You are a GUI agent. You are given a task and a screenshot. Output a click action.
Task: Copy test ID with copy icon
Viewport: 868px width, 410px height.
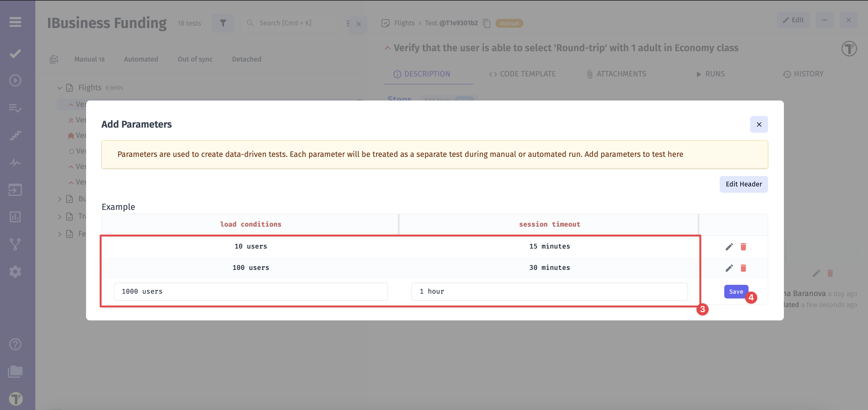486,23
